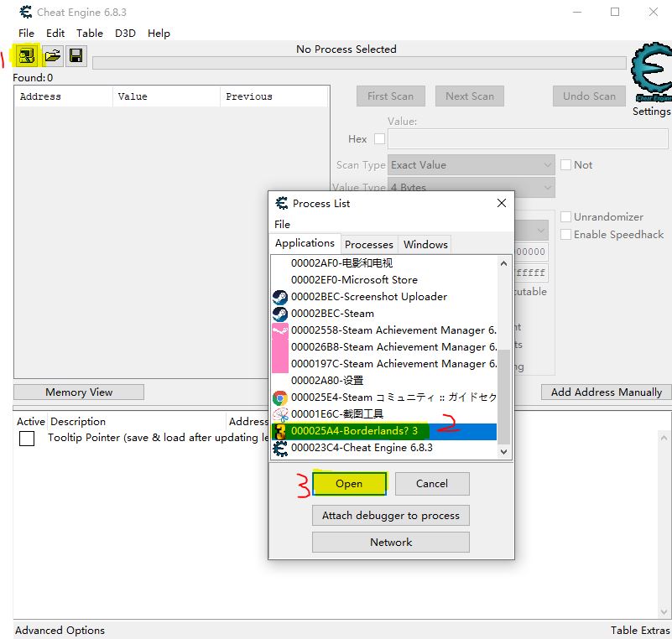Image resolution: width=672 pixels, height=639 pixels.
Task: Enable the Unrandomizer checkbox
Action: coord(565,216)
